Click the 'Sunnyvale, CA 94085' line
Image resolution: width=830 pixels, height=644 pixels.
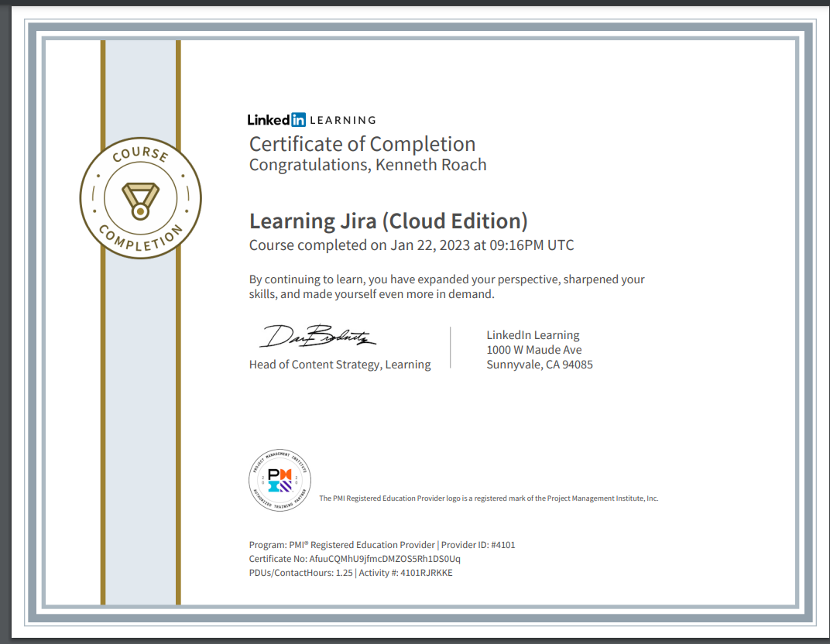pos(540,365)
